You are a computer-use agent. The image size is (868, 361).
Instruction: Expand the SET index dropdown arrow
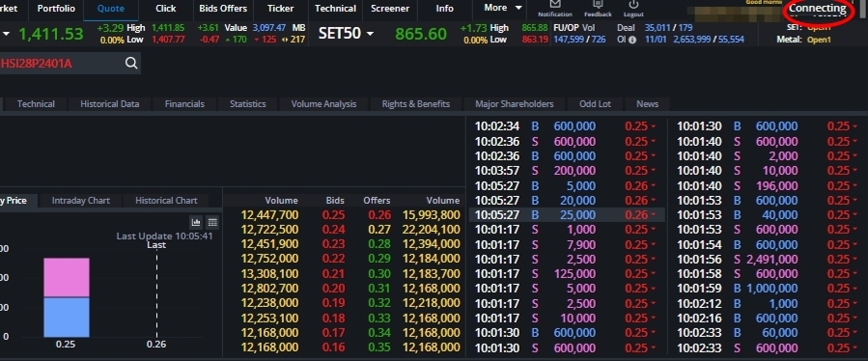(6, 34)
